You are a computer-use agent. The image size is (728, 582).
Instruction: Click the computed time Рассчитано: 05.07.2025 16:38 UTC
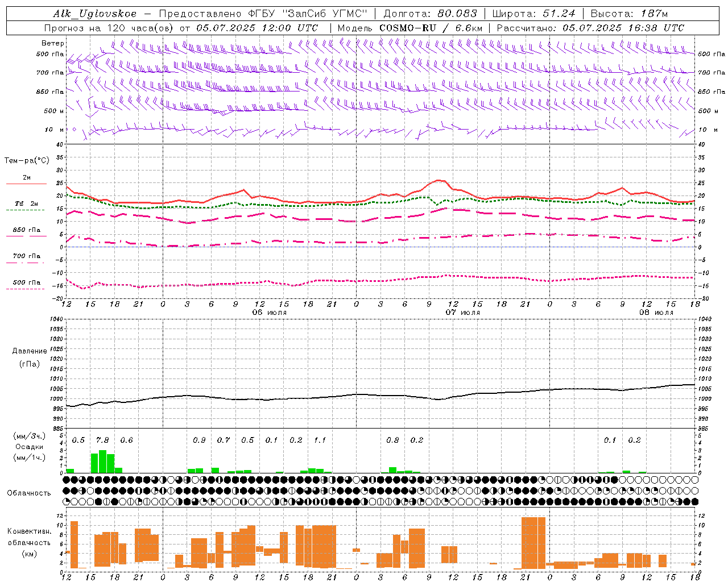click(x=590, y=28)
